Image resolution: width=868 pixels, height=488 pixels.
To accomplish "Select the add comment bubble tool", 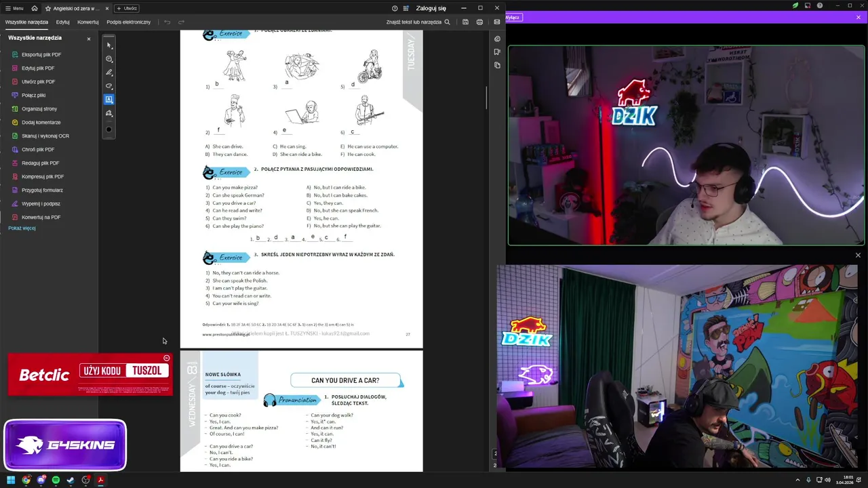I will click(x=109, y=59).
